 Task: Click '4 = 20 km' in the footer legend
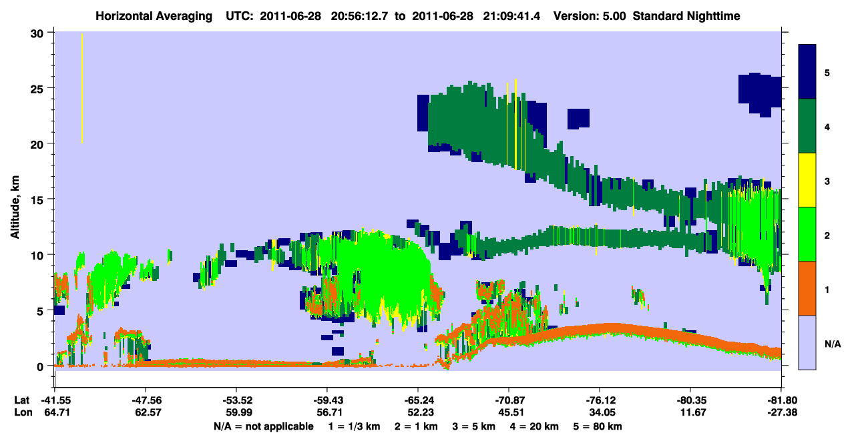pyautogui.click(x=535, y=426)
